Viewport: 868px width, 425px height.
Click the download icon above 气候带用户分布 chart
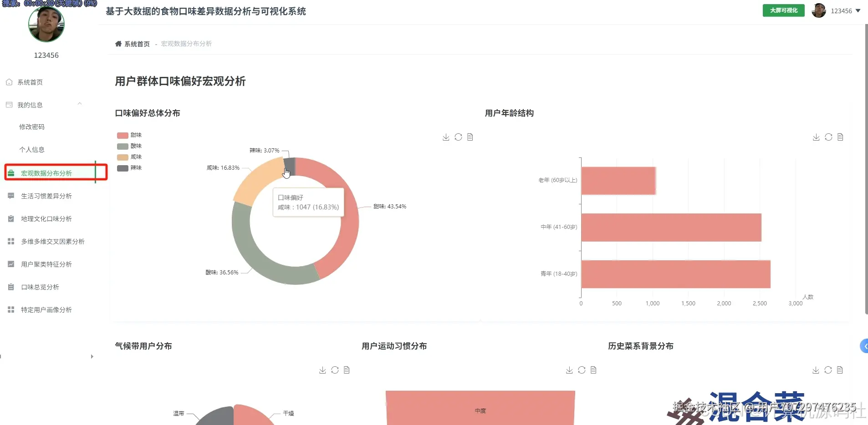[x=322, y=370]
